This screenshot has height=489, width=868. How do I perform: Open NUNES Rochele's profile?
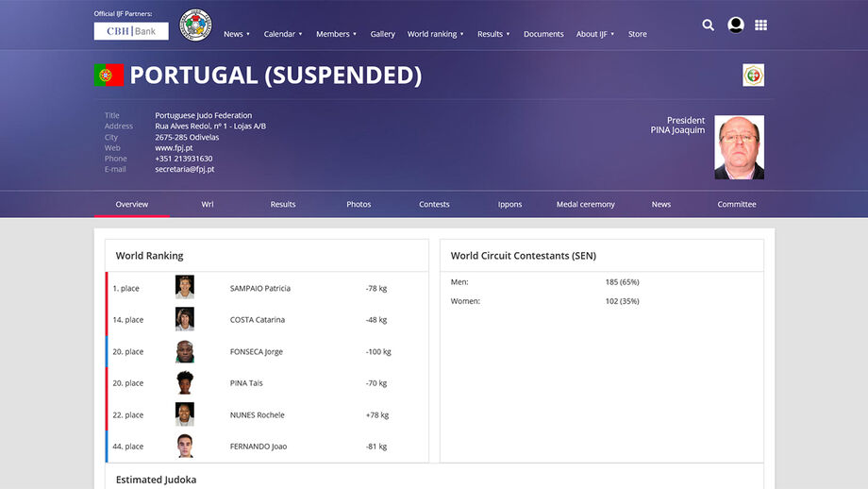click(258, 414)
